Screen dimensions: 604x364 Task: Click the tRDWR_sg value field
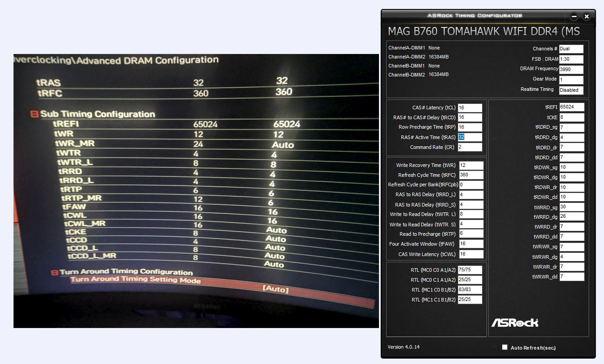point(572,167)
